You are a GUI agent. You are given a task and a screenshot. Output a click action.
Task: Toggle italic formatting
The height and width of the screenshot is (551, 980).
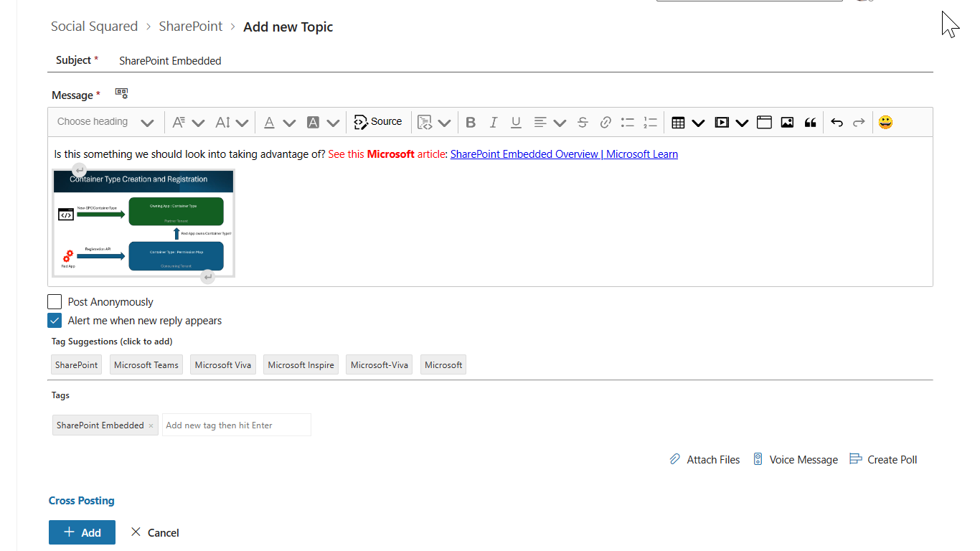[x=493, y=123]
